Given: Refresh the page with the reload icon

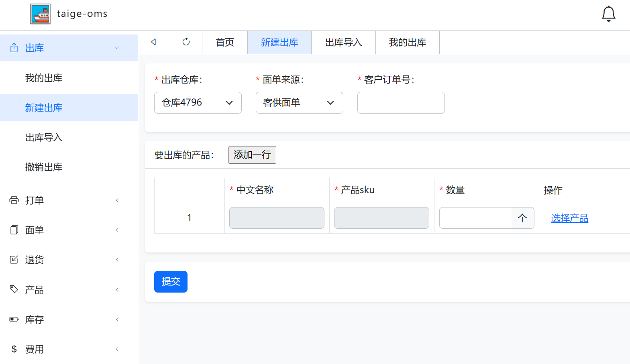Looking at the screenshot, I should pos(186,42).
